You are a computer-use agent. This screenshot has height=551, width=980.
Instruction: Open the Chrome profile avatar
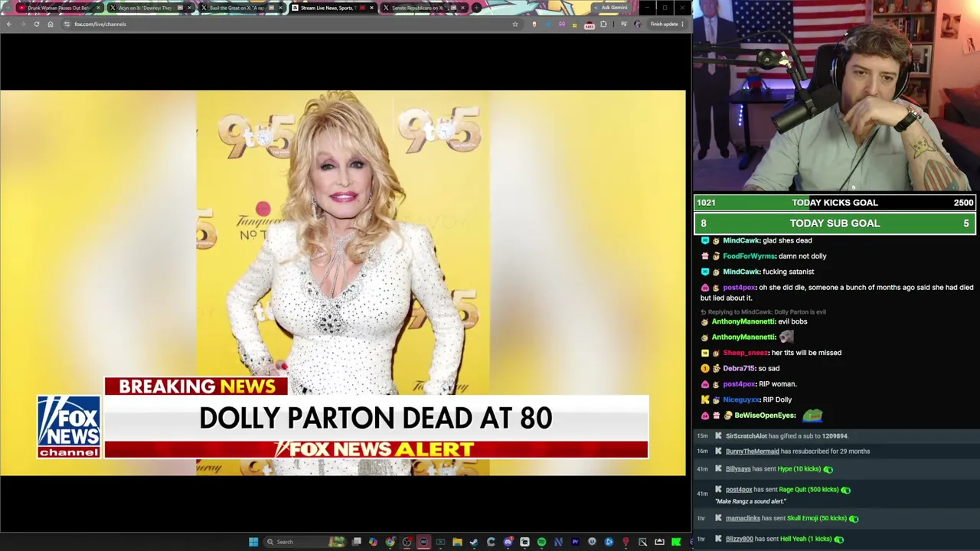coord(637,24)
